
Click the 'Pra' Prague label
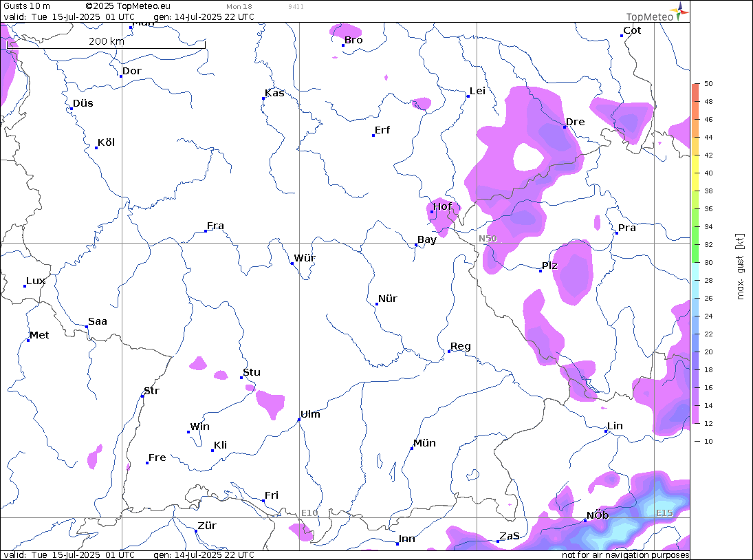click(x=626, y=228)
